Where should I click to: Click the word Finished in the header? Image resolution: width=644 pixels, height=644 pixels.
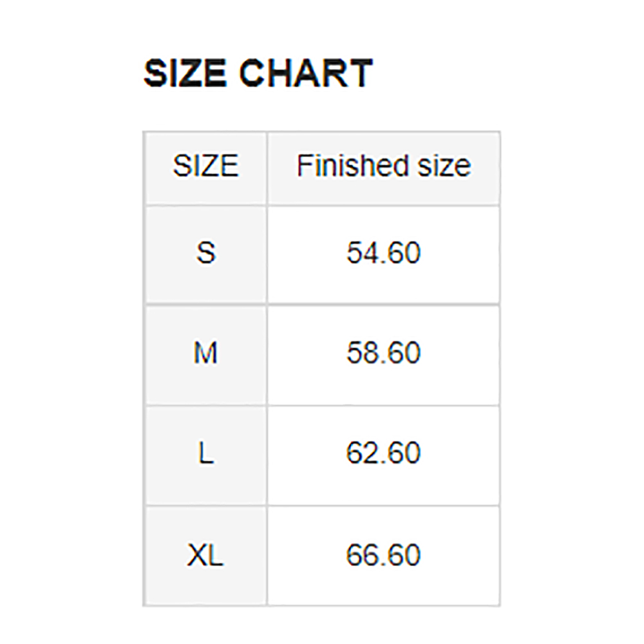353,166
